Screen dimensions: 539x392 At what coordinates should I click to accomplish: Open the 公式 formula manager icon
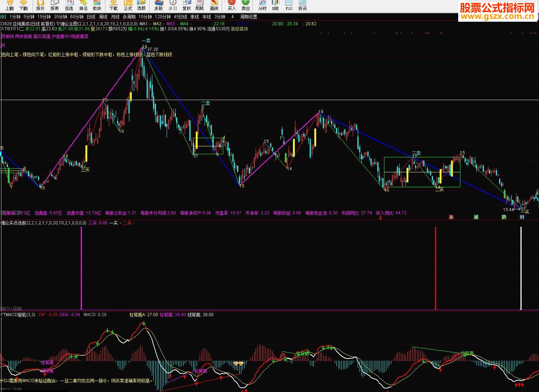[128, 5]
